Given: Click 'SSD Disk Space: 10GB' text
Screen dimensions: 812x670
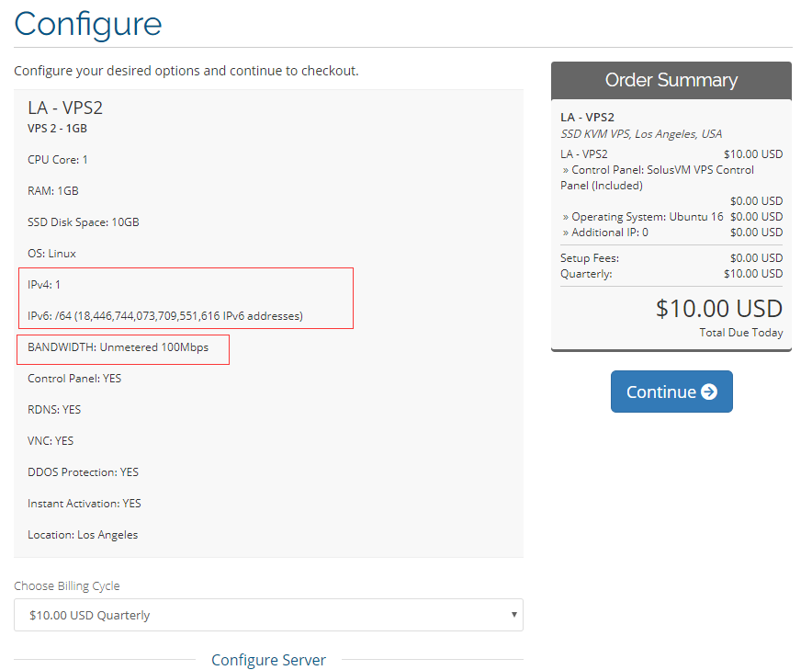Looking at the screenshot, I should pyautogui.click(x=84, y=222).
